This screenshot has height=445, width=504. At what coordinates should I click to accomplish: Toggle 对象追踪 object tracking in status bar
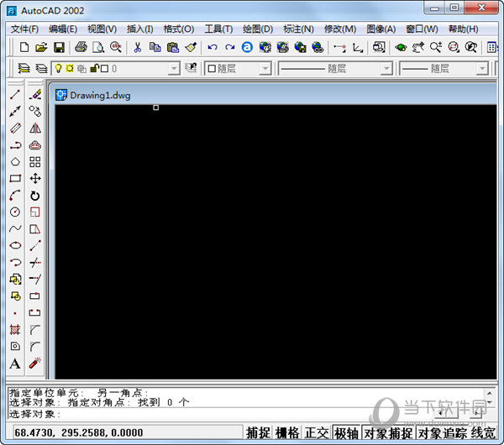[443, 432]
